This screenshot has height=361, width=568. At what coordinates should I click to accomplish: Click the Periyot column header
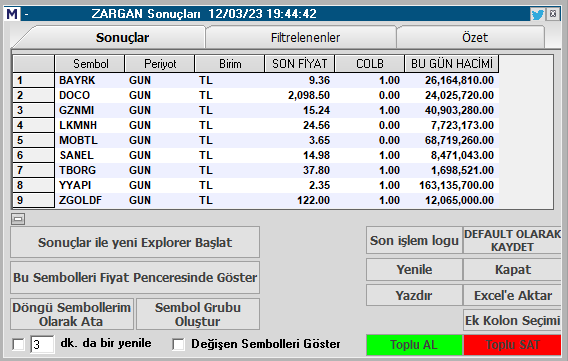160,64
